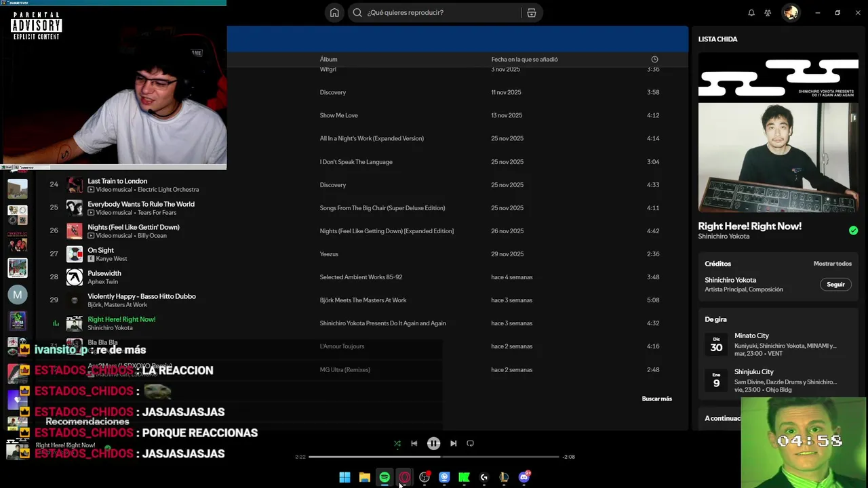Follow Shinichiro Yokota with Seguir button
This screenshot has width=868, height=488.
(835, 285)
